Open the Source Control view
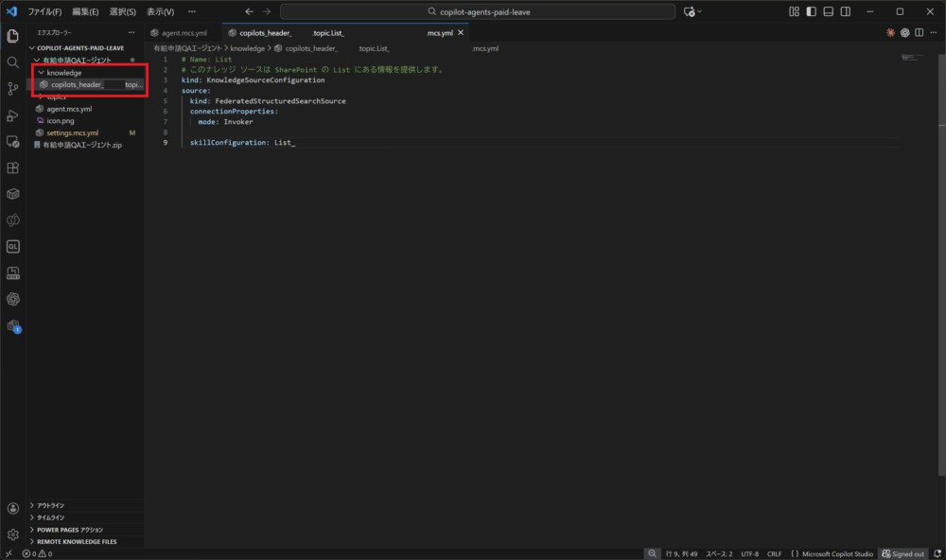The height and width of the screenshot is (560, 946). pyautogui.click(x=12, y=88)
